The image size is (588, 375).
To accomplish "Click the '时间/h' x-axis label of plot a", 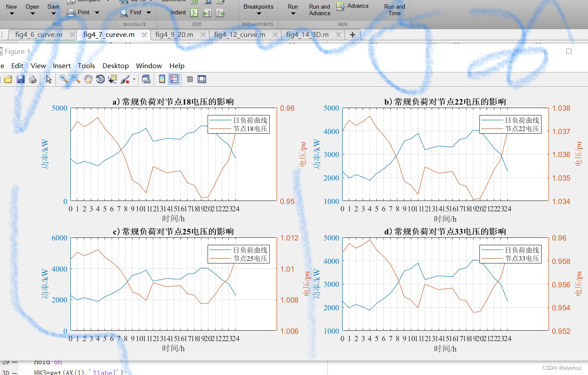I will tap(173, 219).
